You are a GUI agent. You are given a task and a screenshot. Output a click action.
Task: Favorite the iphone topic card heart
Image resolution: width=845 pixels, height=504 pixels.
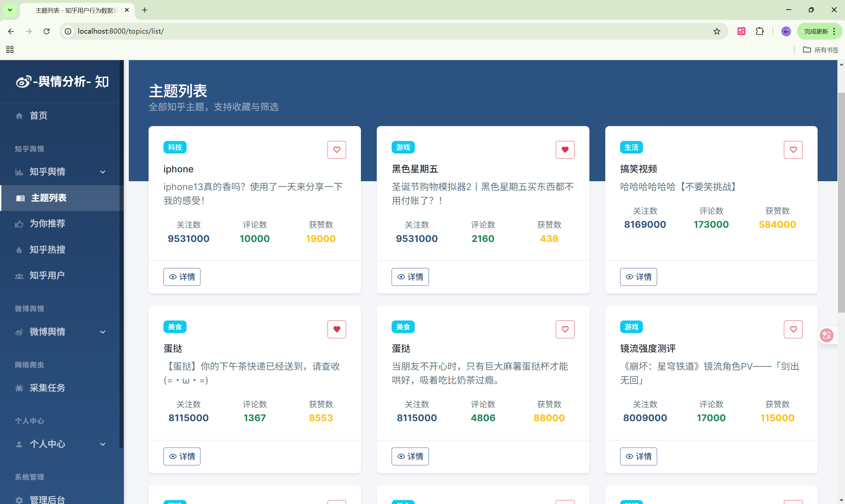pos(336,150)
